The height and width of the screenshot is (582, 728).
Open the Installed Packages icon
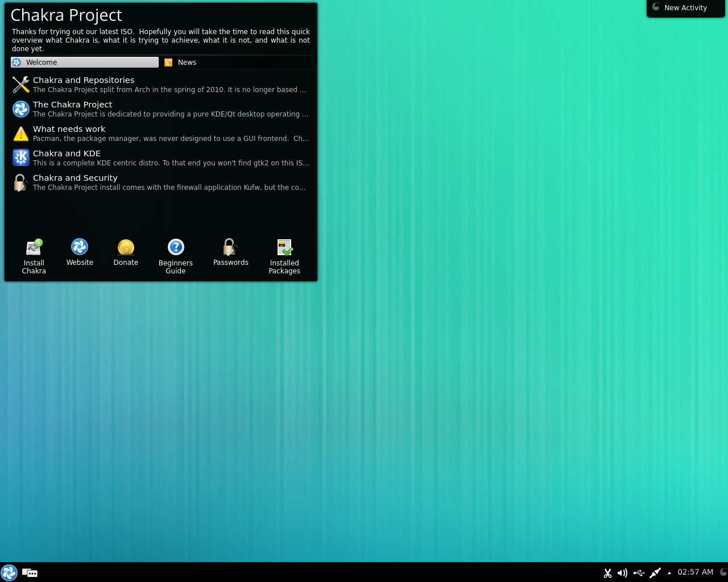[284, 248]
